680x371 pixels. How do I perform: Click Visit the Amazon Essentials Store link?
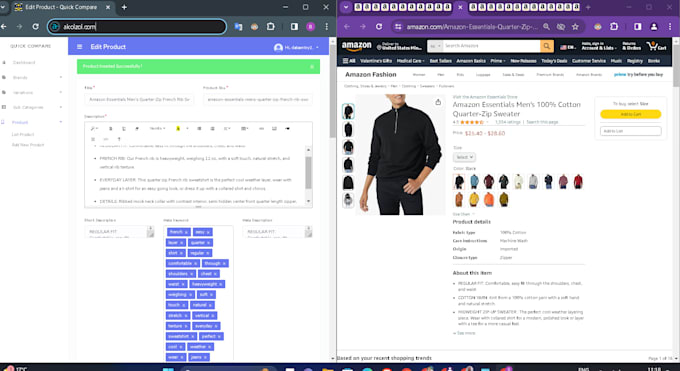[485, 97]
